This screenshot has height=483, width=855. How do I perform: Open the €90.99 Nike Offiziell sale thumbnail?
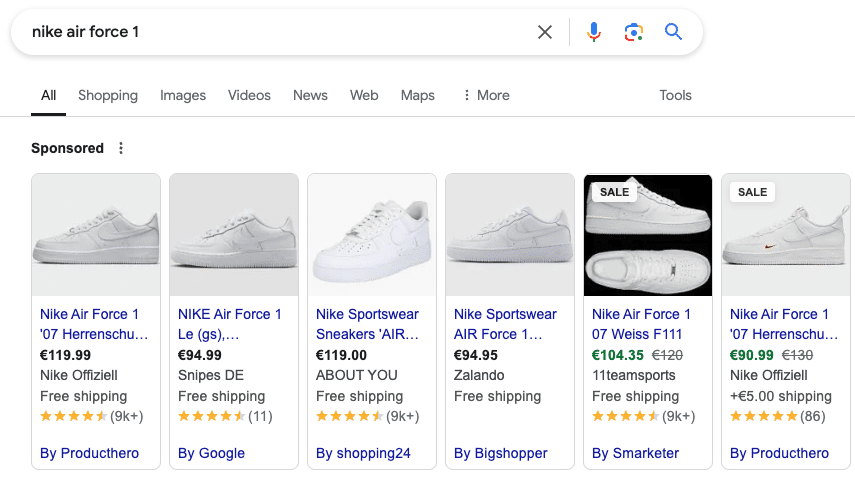tap(786, 235)
